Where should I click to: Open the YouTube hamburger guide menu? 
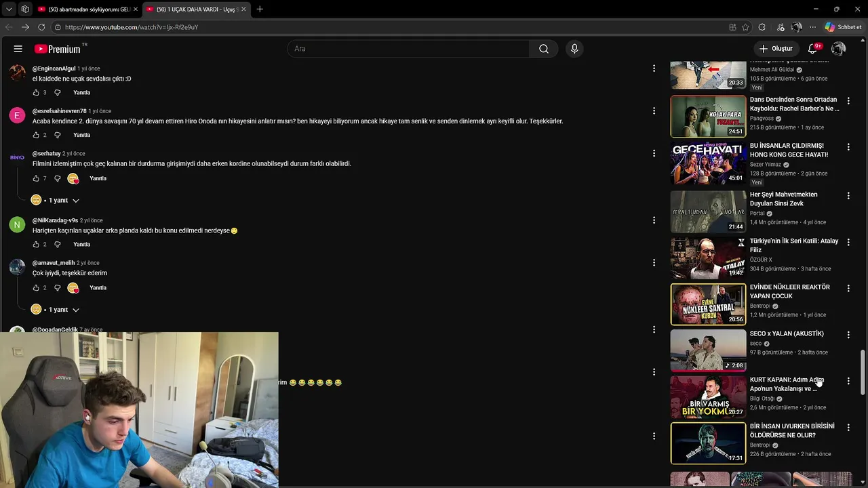point(18,49)
